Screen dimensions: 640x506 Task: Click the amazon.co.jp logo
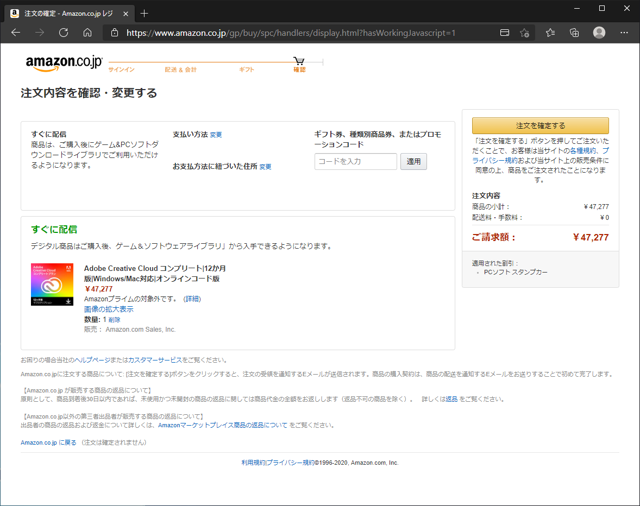64,63
